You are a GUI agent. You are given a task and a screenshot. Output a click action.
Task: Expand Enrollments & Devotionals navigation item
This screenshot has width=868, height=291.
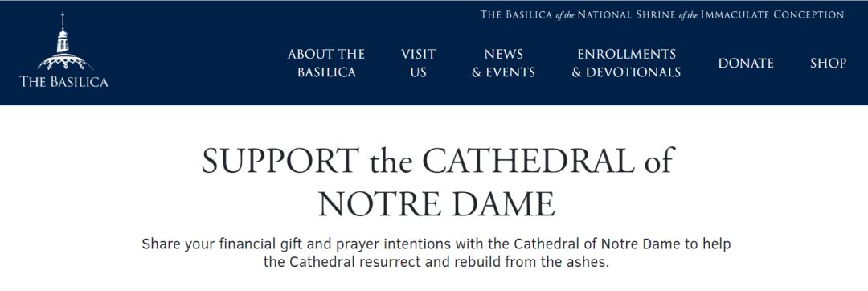(626, 63)
